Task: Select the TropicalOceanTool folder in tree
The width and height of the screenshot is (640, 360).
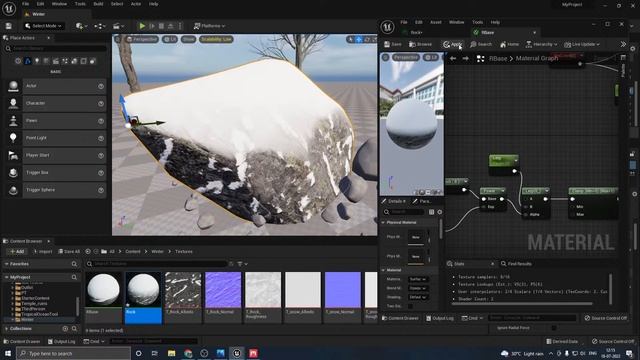Action: tap(40, 314)
